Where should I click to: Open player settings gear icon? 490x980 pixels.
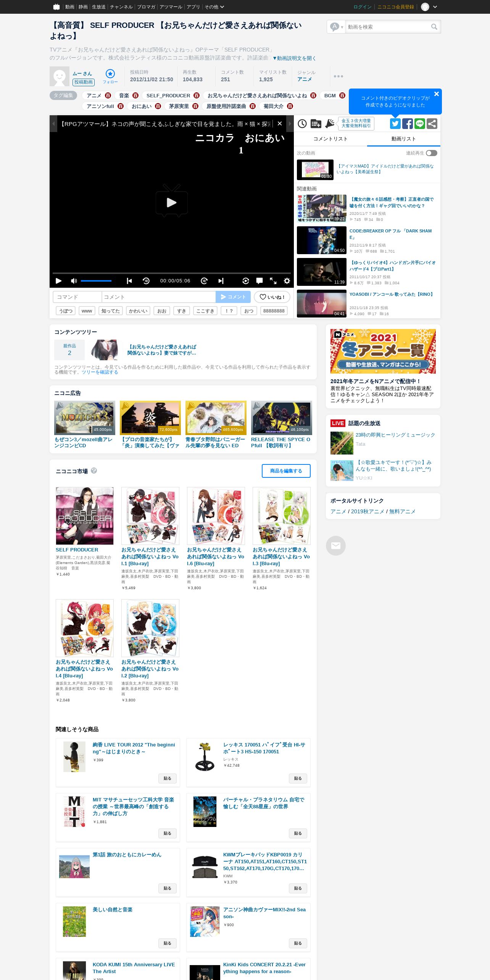tap(287, 281)
